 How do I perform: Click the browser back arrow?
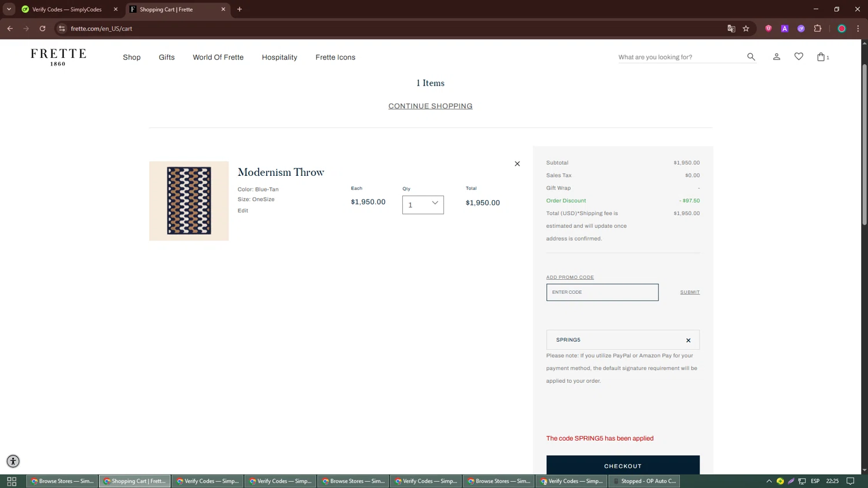10,28
